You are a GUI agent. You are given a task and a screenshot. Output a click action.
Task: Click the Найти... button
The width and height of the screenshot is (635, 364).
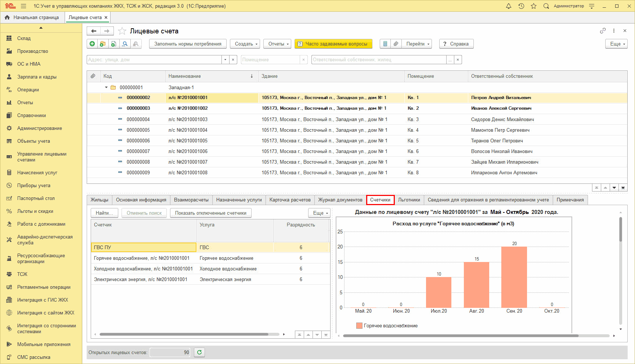pyautogui.click(x=104, y=213)
